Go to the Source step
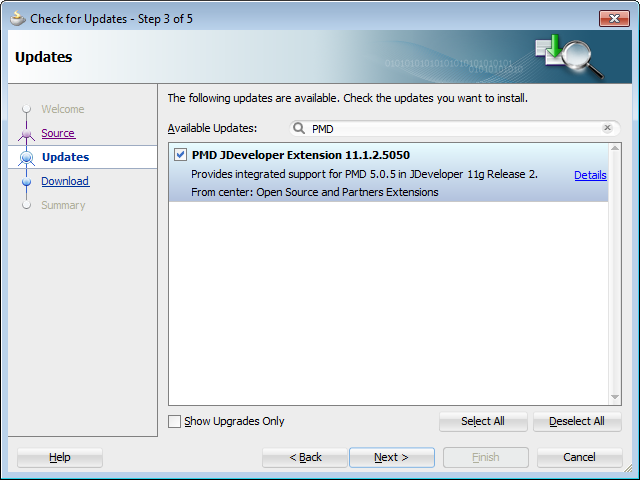The image size is (640, 480). pos(58,133)
